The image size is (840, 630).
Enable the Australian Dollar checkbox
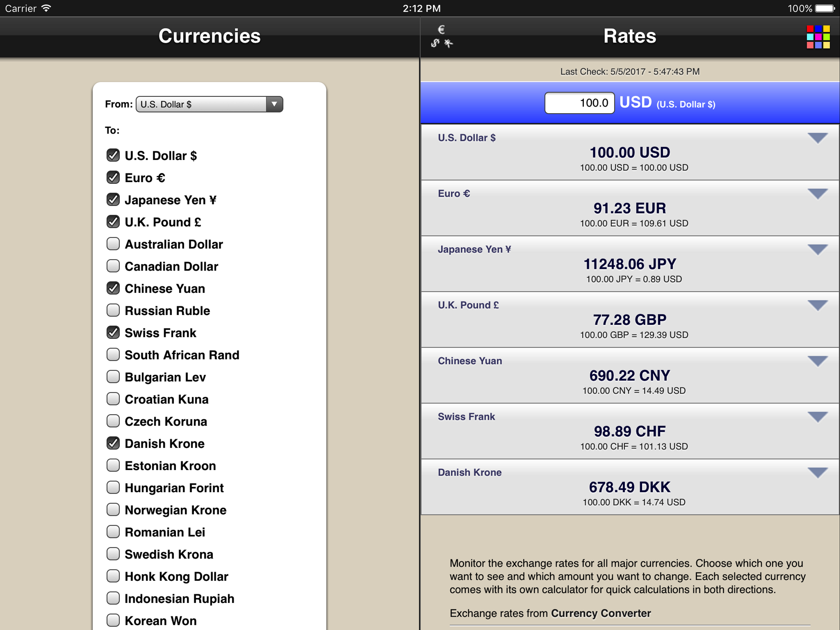click(x=113, y=244)
